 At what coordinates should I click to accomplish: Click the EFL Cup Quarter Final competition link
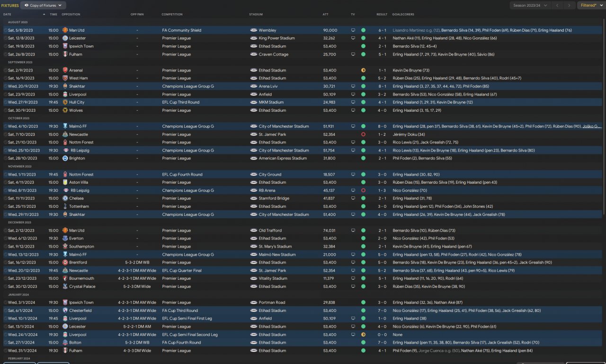(182, 271)
